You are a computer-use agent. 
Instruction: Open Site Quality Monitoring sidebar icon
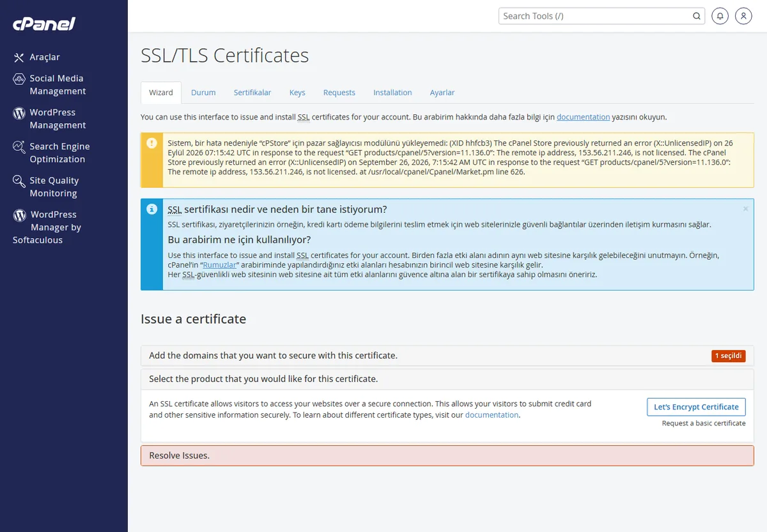[x=19, y=181]
